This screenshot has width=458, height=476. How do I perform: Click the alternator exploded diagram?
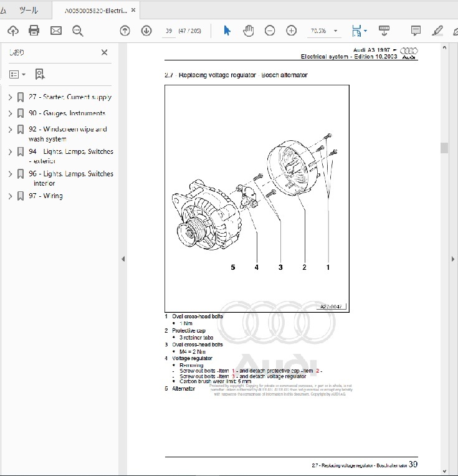[257, 199]
